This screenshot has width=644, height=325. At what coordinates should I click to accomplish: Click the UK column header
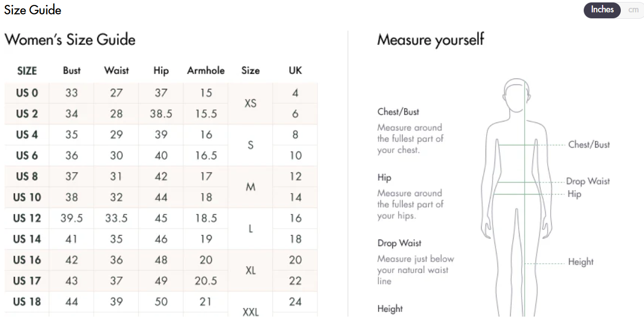tap(295, 71)
